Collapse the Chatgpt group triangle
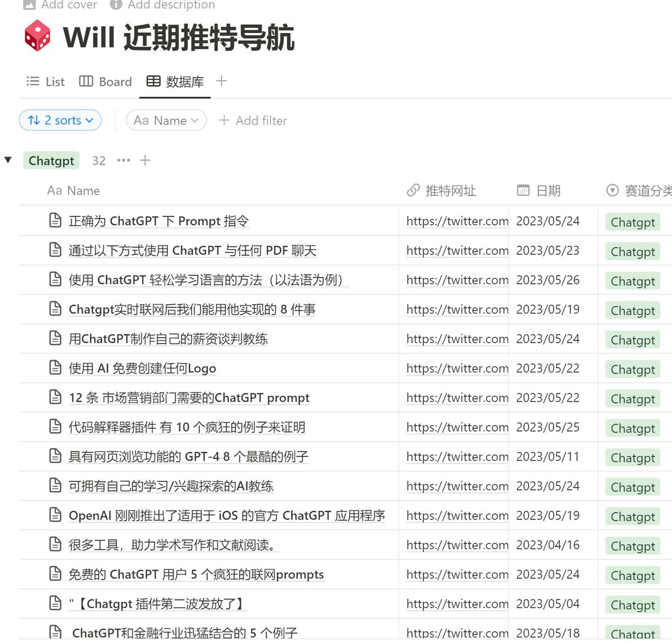Viewport: 672px width, 642px height. point(8,160)
